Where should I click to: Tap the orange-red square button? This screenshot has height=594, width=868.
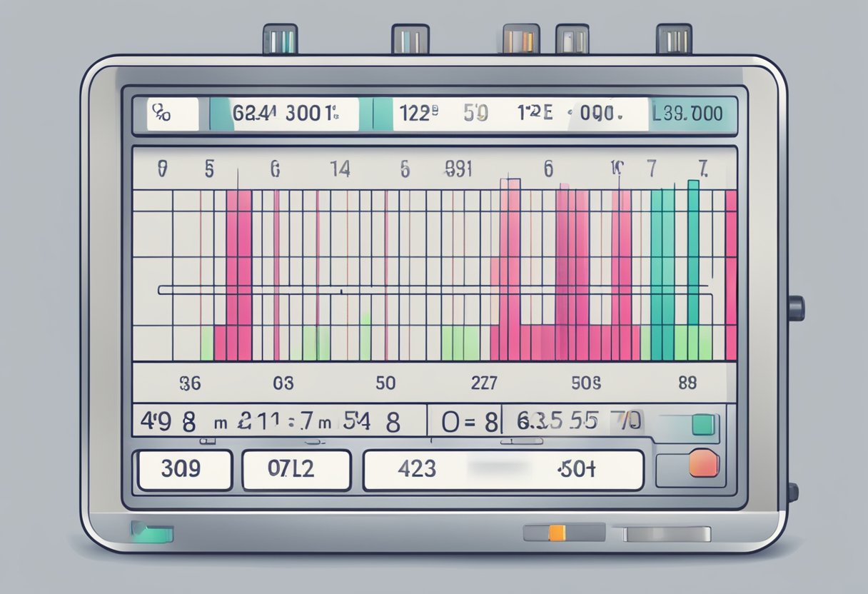tap(704, 463)
